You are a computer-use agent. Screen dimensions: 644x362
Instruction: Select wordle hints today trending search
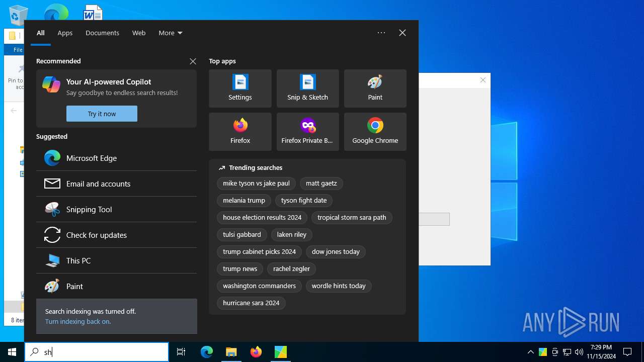[x=339, y=286]
